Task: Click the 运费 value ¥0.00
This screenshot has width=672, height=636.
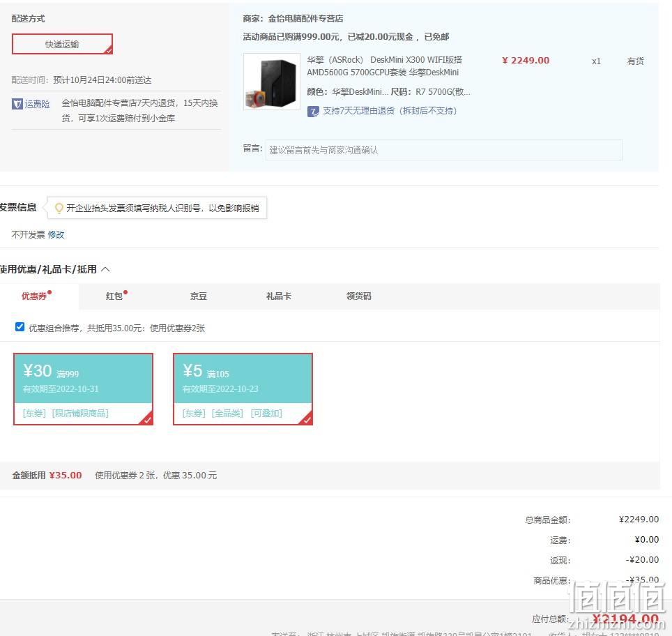Action: click(x=647, y=540)
